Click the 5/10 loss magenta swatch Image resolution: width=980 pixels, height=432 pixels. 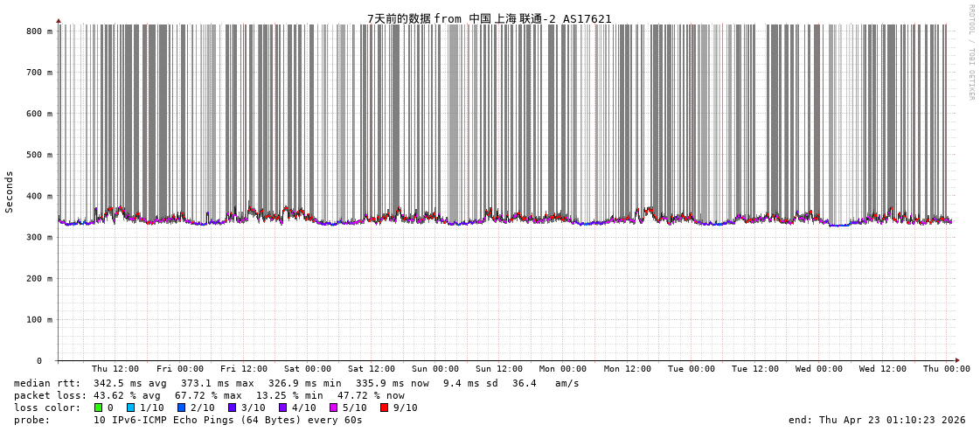pyautogui.click(x=333, y=408)
